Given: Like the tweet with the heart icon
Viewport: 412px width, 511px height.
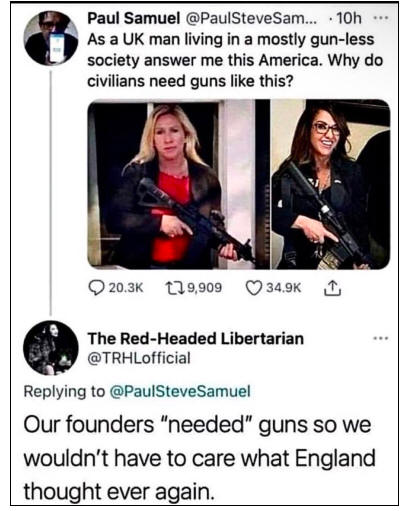Looking at the screenshot, I should 254,288.
